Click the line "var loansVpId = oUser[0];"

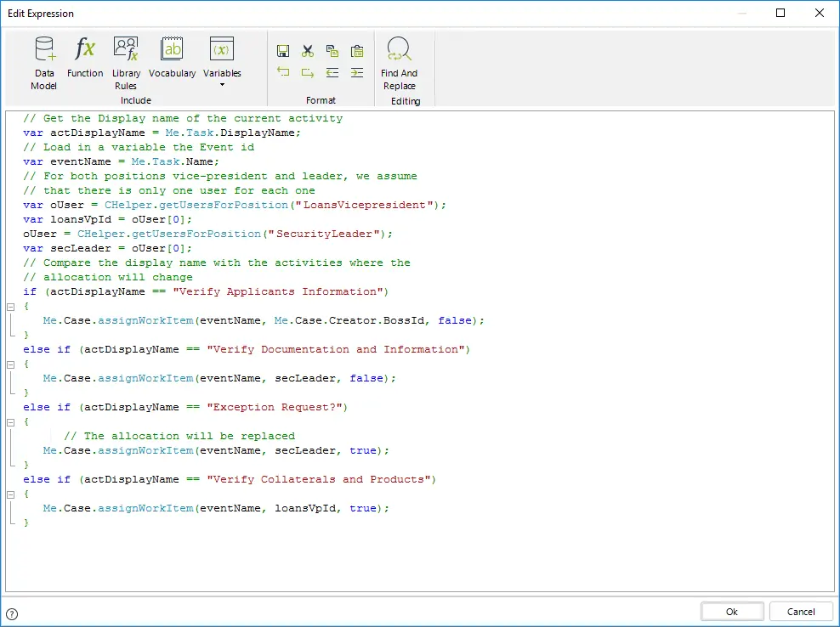[108, 219]
